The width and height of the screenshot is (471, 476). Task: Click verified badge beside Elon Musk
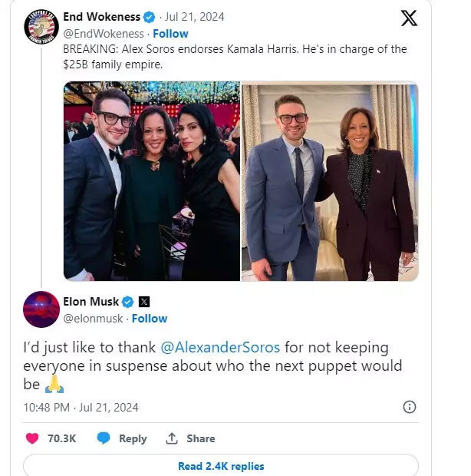click(129, 302)
